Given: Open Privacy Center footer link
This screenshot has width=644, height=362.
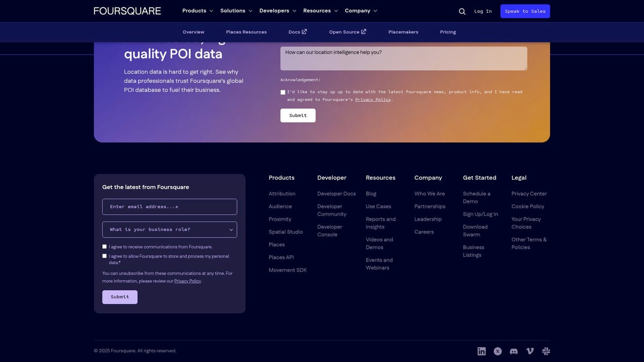Looking at the screenshot, I should click(529, 194).
